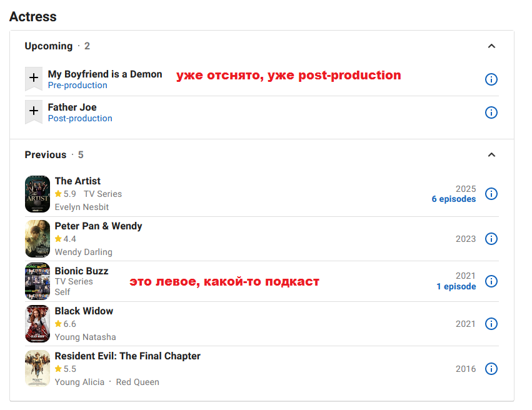Viewport: 532px width, 410px height.
Task: Open the Resident Evil poster thumbnail
Action: click(x=38, y=369)
